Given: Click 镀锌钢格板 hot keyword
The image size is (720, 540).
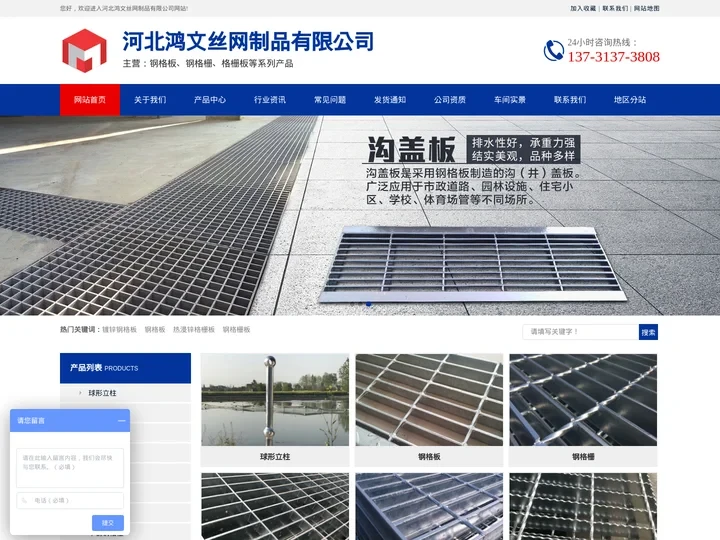Looking at the screenshot, I should click(119, 330).
